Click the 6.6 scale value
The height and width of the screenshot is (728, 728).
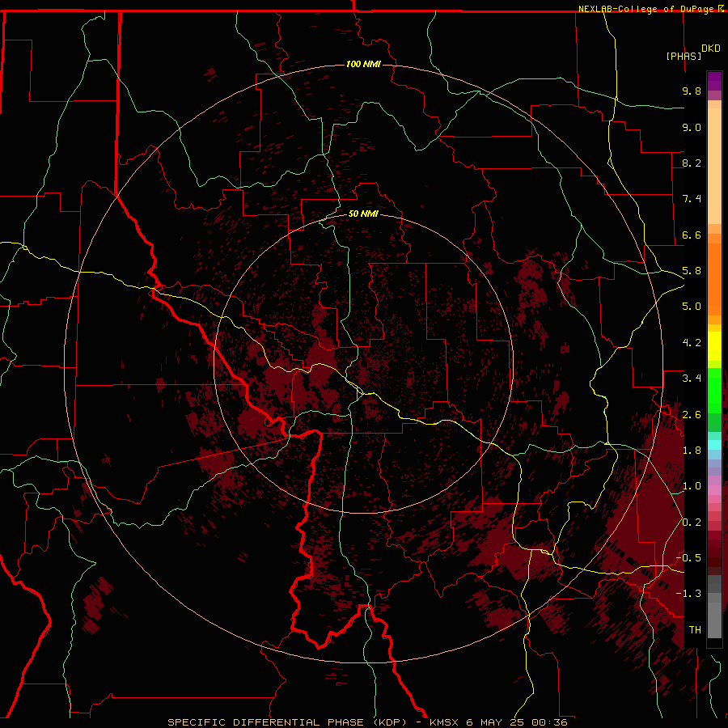click(692, 235)
